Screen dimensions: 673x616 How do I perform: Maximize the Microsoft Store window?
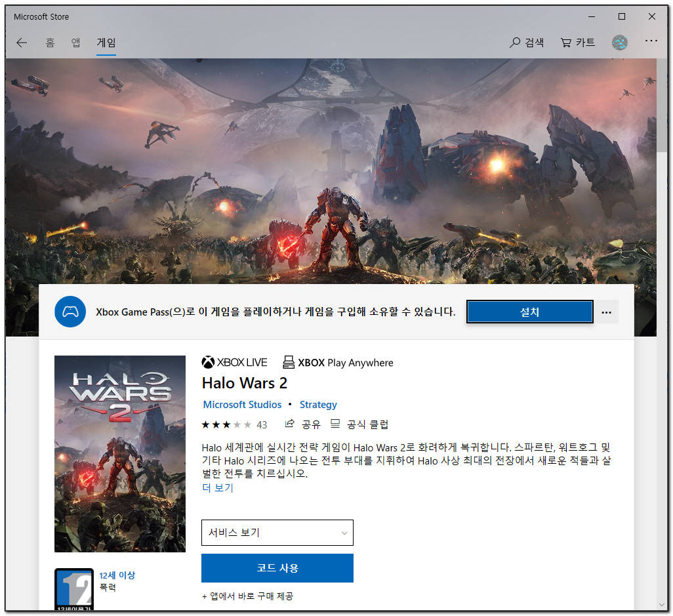click(621, 17)
